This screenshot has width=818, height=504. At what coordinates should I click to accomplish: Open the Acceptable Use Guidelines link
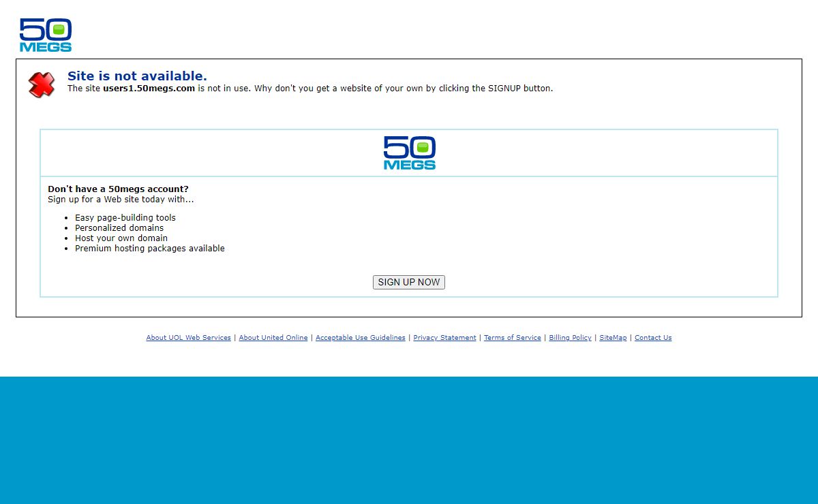coord(361,338)
